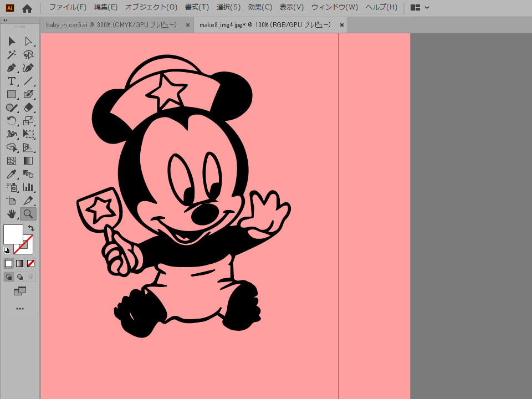The height and width of the screenshot is (399, 532).
Task: Click the Mickey artwork on canvas
Action: 183,196
